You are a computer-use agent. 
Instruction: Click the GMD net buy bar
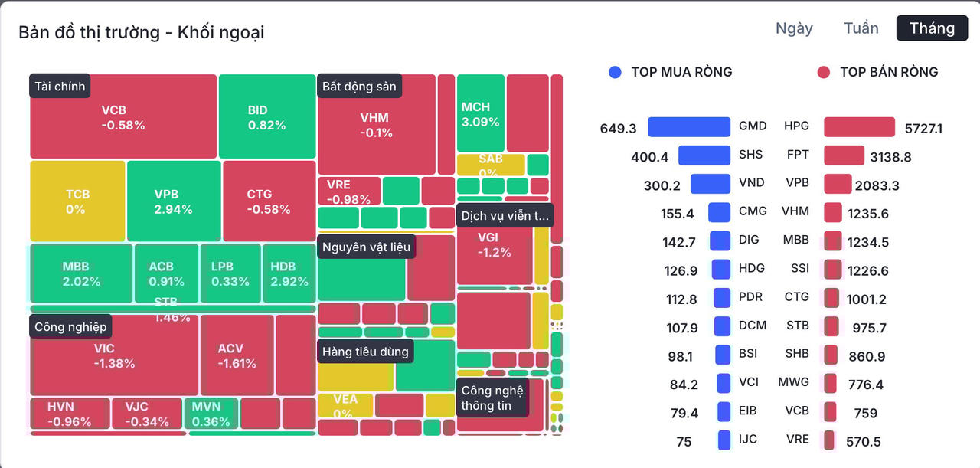[689, 127]
